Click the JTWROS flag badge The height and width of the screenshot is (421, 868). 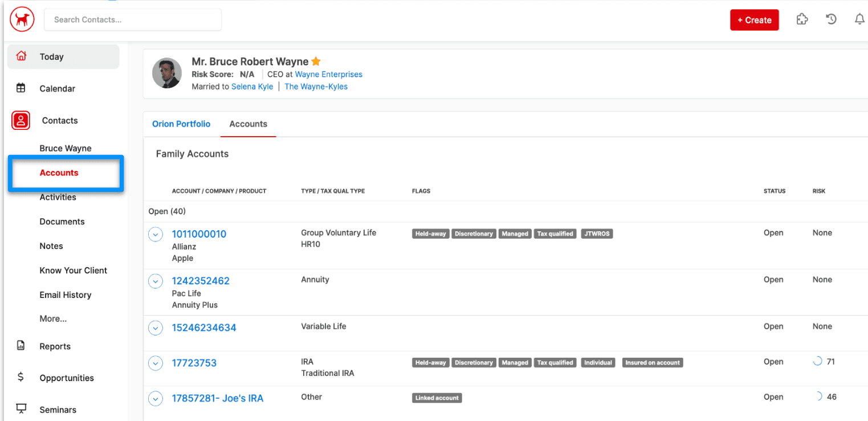597,234
